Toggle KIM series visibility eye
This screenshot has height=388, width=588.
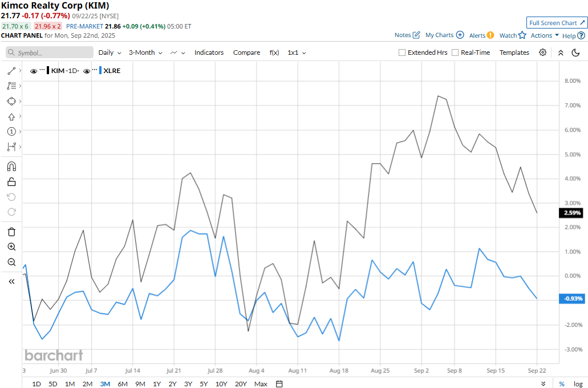point(34,71)
